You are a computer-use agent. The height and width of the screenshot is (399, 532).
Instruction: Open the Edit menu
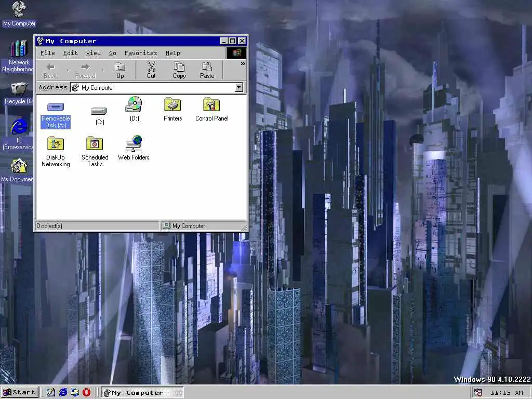70,53
